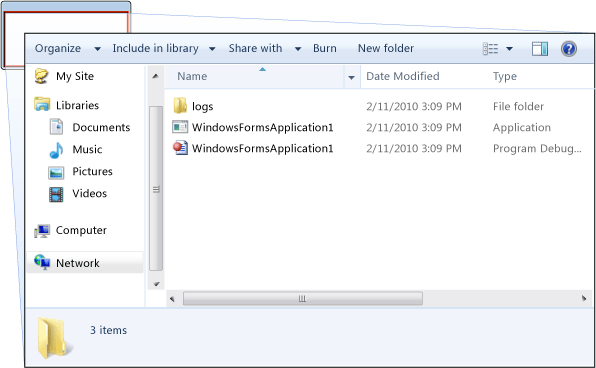Select the WindowsFormsApplication1 Program Debug file icon

(180, 148)
